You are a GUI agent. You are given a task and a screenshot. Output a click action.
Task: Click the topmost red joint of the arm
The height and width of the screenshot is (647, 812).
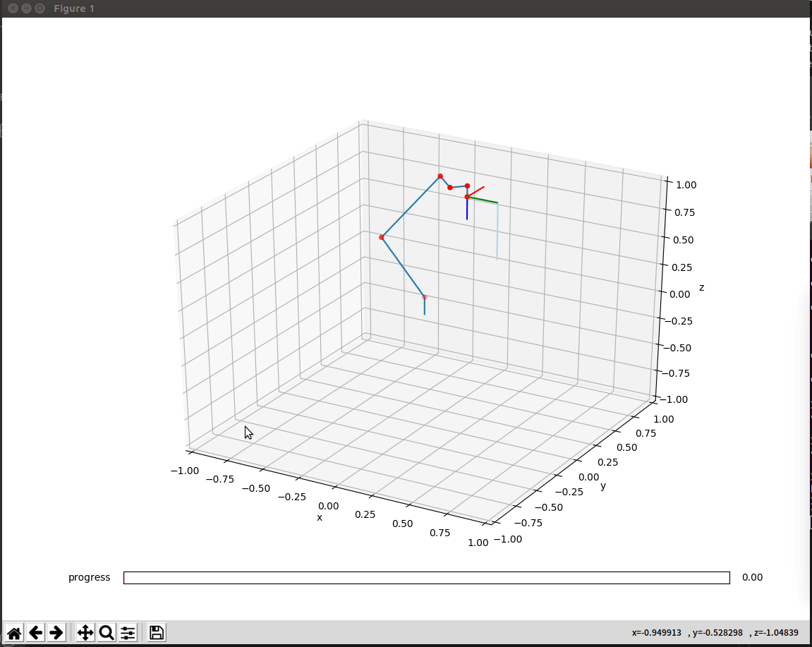pos(440,176)
